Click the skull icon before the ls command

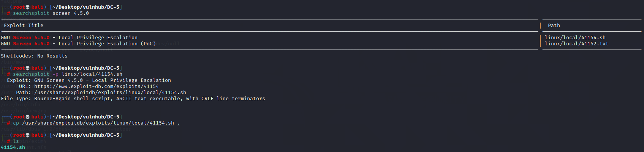(28, 135)
